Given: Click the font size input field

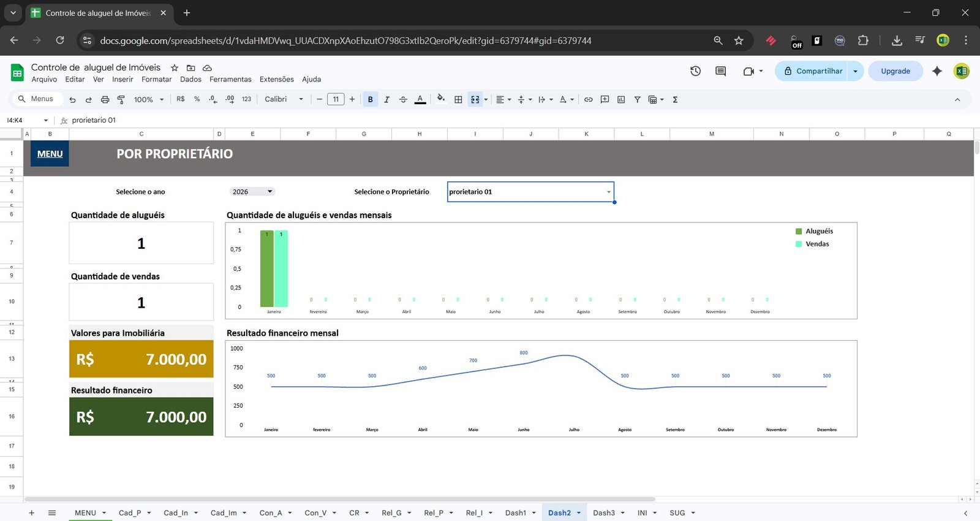Looking at the screenshot, I should 336,99.
